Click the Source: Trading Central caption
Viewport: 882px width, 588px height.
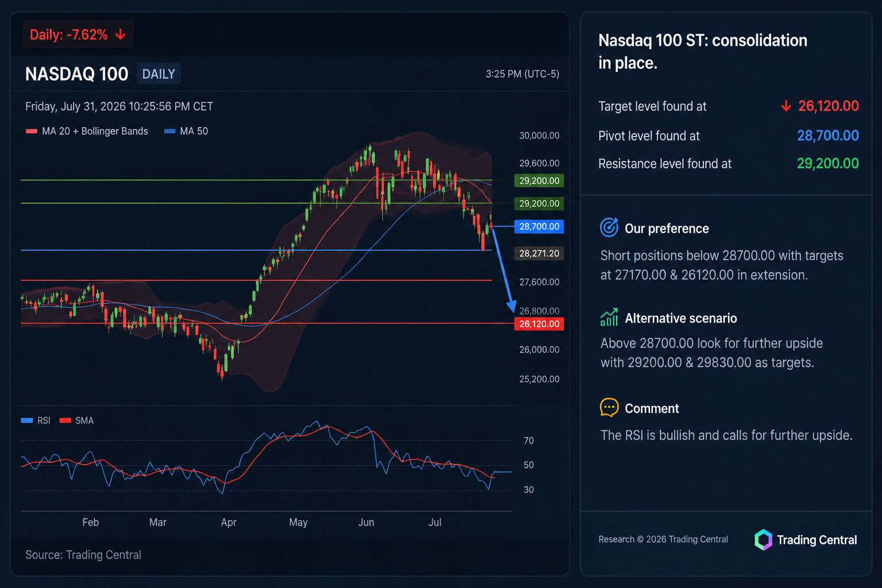[x=83, y=555]
